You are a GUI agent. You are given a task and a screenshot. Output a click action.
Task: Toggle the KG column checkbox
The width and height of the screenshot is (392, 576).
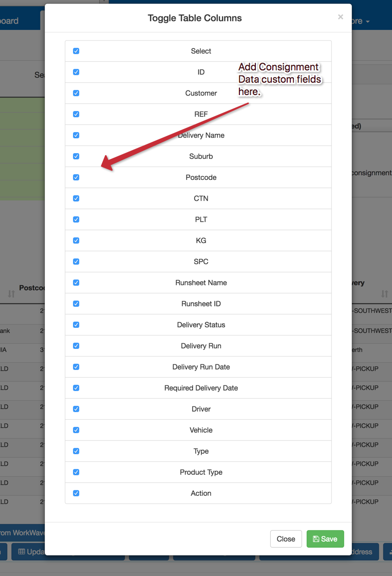(x=76, y=240)
